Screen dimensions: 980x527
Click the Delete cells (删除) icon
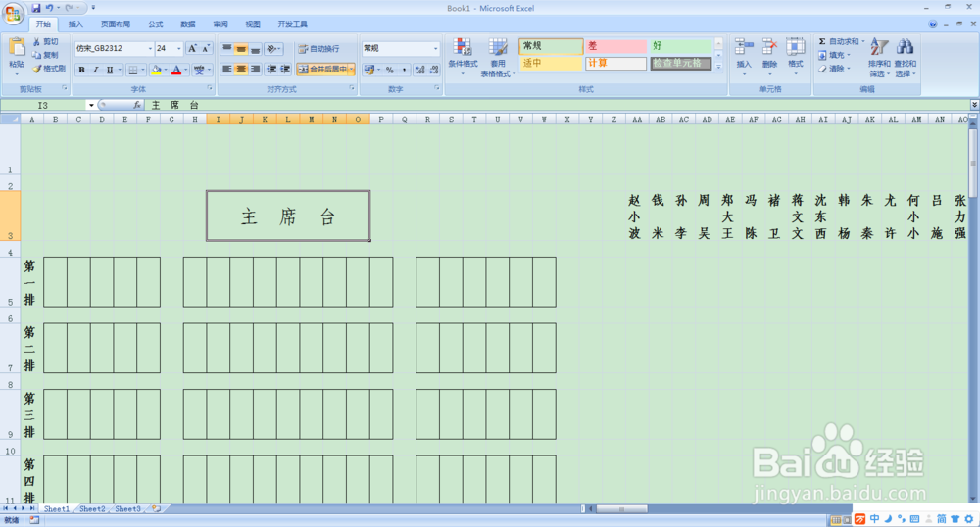[x=769, y=47]
